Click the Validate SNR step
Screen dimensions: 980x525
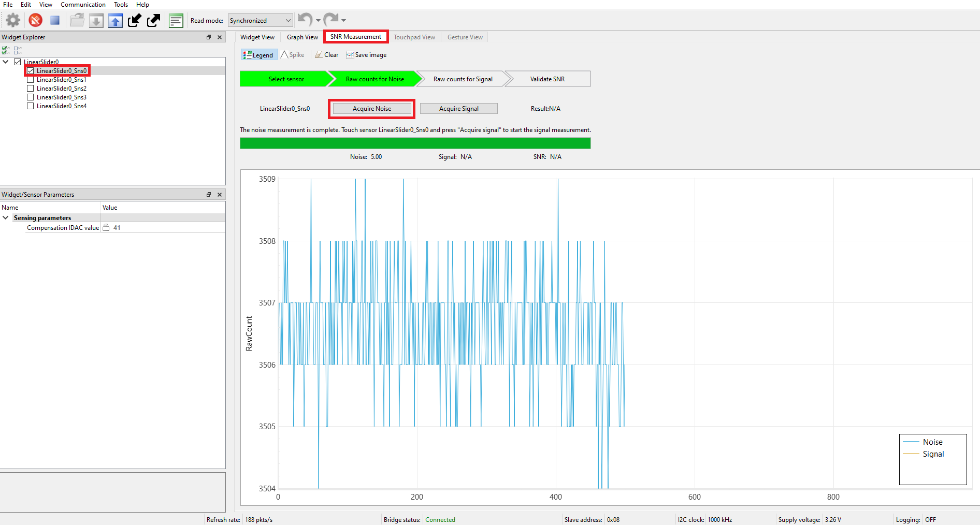[x=547, y=79]
